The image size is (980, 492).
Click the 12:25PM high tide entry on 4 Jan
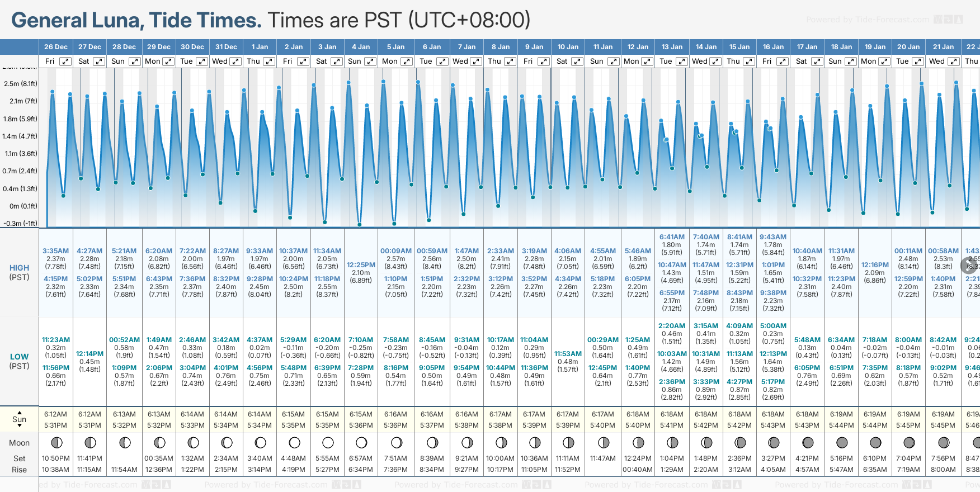tap(361, 265)
